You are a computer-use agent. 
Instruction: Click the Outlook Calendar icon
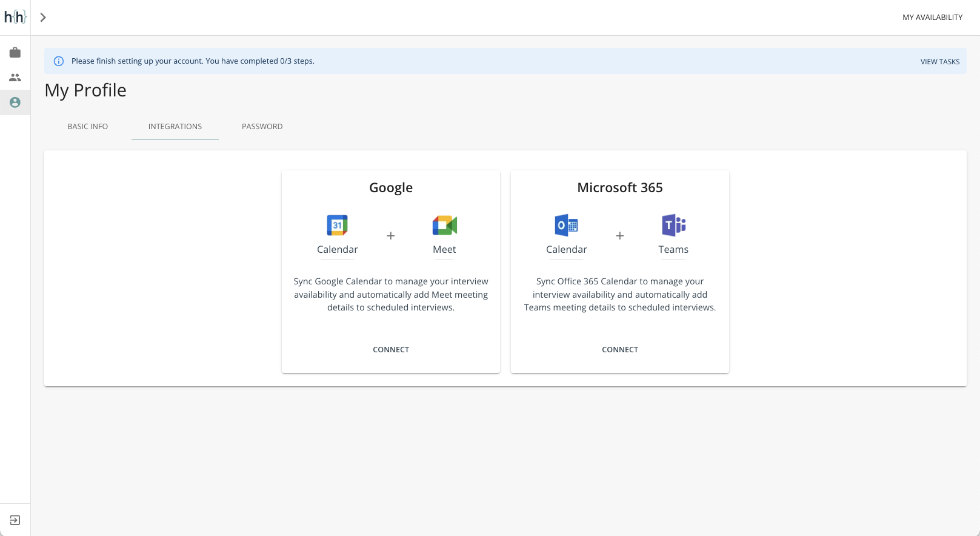[x=567, y=225]
